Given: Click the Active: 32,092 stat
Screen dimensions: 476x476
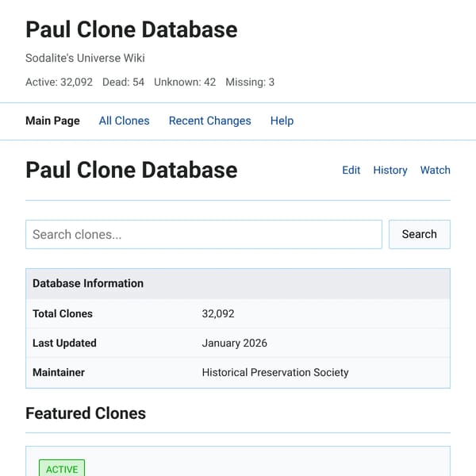Looking at the screenshot, I should click(59, 82).
